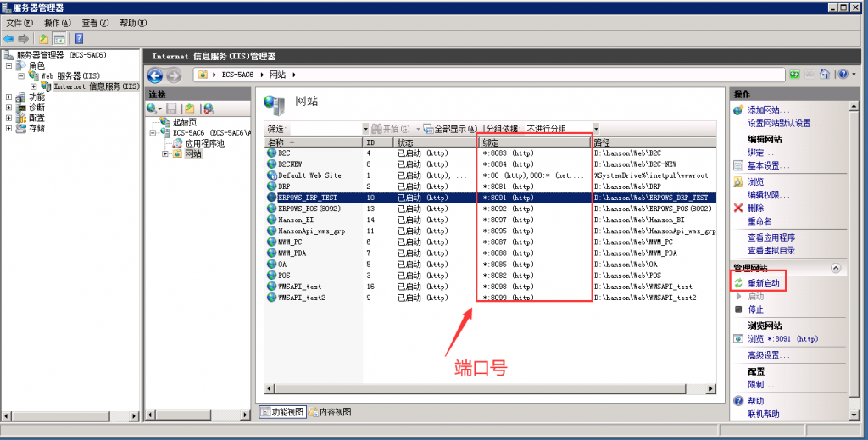Click the round blue Back button in IIS Manager
Image resolution: width=868 pixels, height=440 pixels.
tap(155, 75)
